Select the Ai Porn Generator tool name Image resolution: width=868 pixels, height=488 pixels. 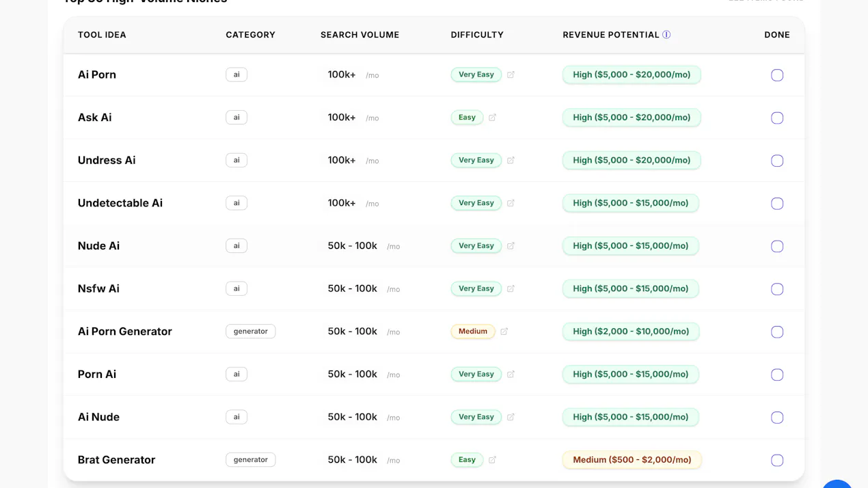pyautogui.click(x=125, y=331)
